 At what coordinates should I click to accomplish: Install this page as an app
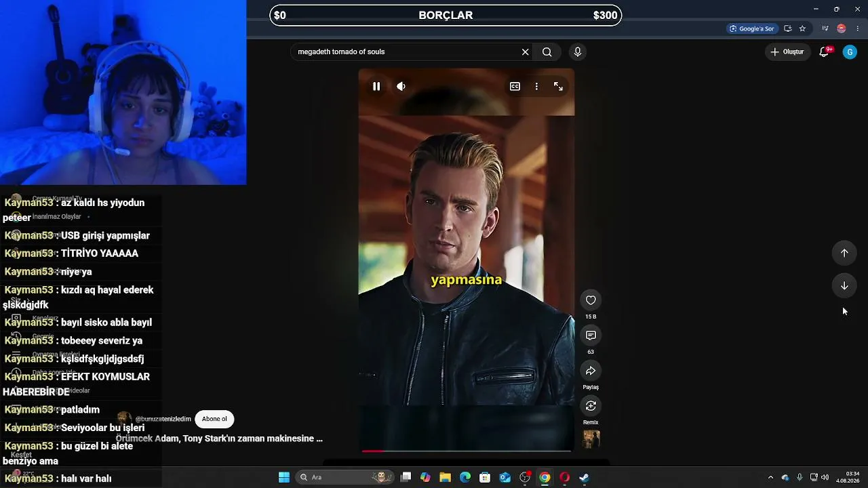click(788, 28)
